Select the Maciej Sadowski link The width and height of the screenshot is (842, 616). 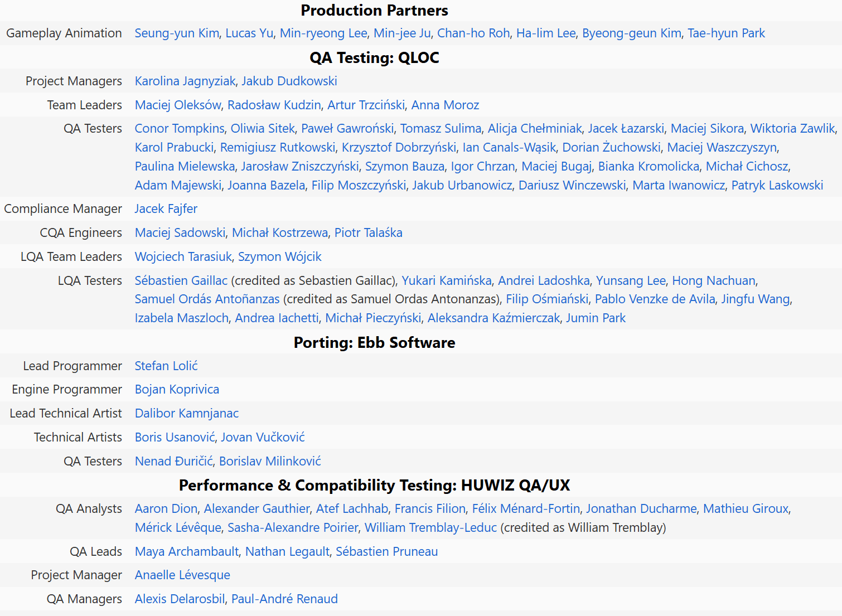coord(180,233)
